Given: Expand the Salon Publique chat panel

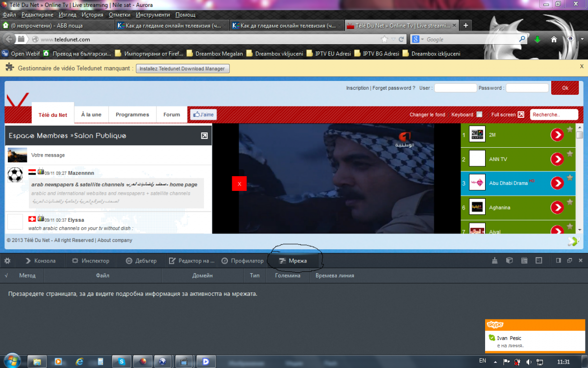Looking at the screenshot, I should pyautogui.click(x=204, y=136).
